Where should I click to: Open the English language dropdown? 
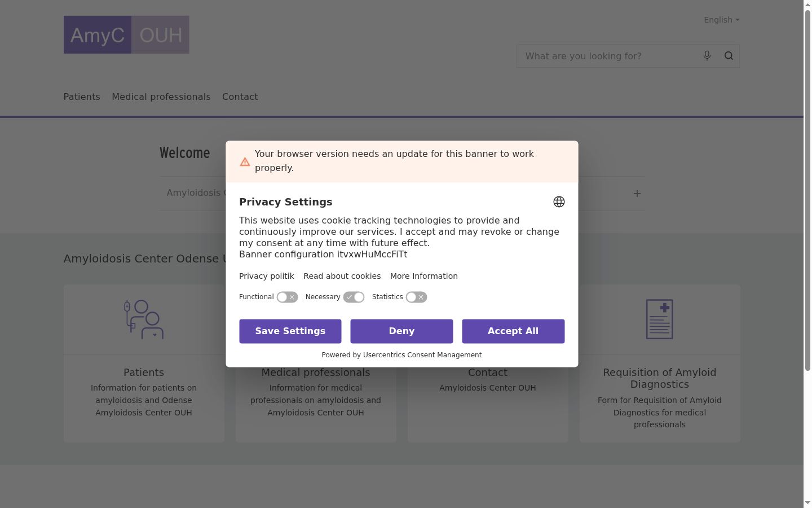point(721,20)
